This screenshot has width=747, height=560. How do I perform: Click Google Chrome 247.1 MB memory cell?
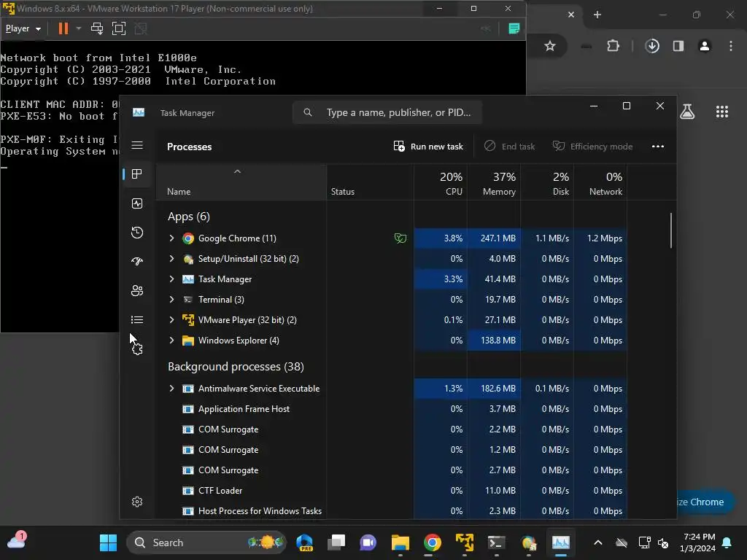pyautogui.click(x=494, y=238)
